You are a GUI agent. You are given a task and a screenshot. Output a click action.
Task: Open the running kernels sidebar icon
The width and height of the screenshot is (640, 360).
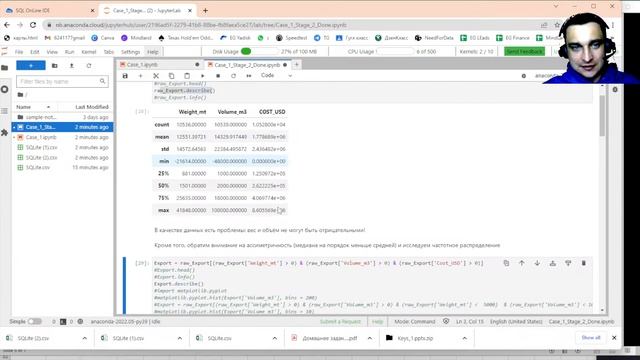pos(4,89)
